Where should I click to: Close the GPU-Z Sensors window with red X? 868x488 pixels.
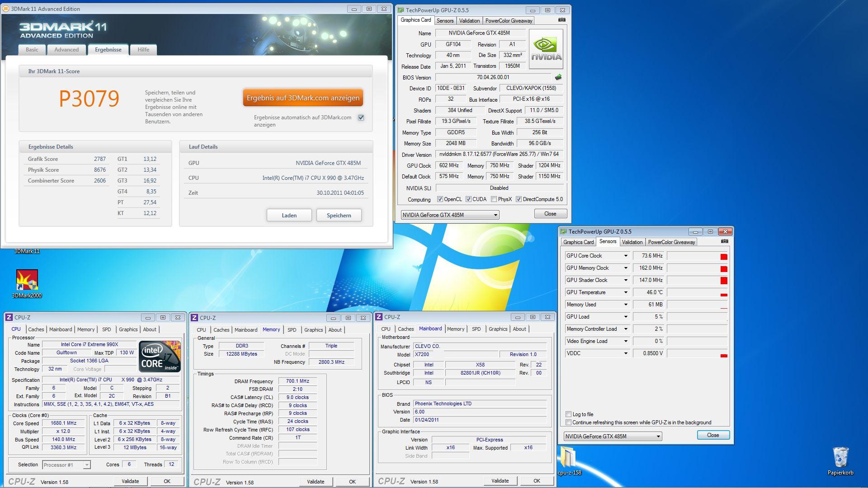point(725,231)
